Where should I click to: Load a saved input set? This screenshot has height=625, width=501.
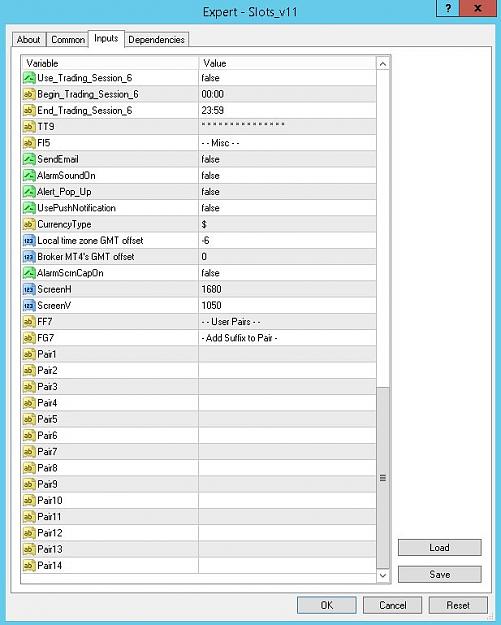click(440, 548)
